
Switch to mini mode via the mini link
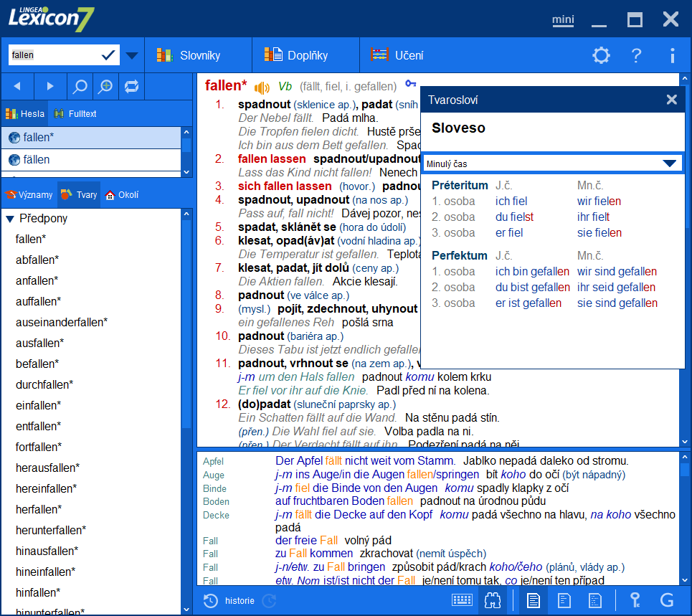point(563,21)
